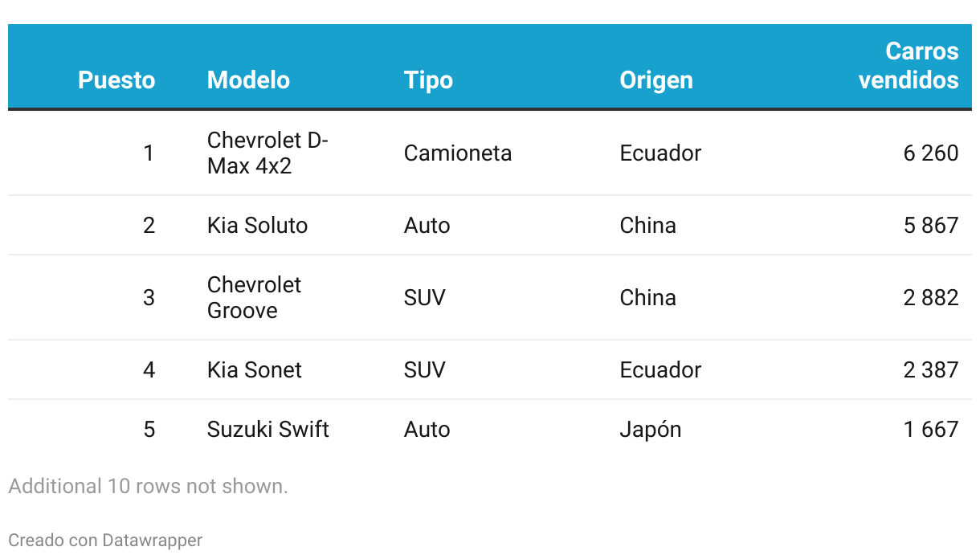
Task: Select the 1 667 sales value
Action: pos(931,429)
